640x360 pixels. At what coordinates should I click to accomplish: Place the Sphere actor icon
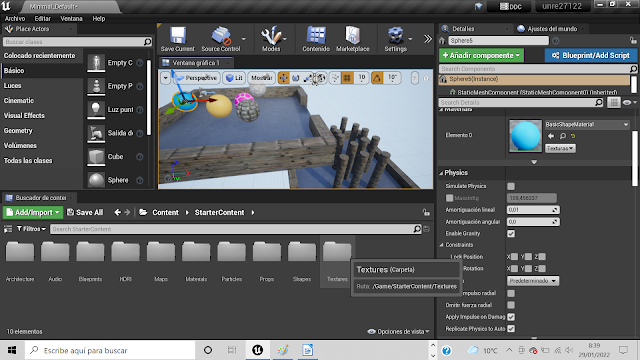point(96,180)
